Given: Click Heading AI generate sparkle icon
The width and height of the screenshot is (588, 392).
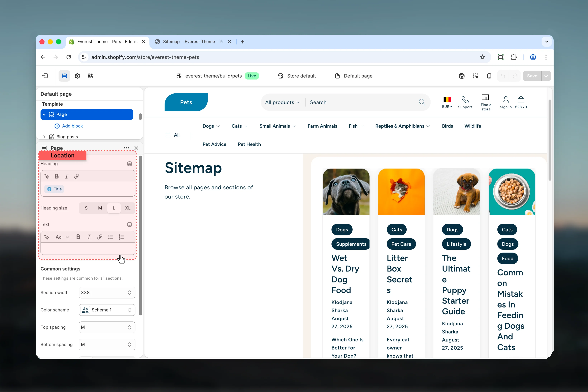Looking at the screenshot, I should point(47,176).
